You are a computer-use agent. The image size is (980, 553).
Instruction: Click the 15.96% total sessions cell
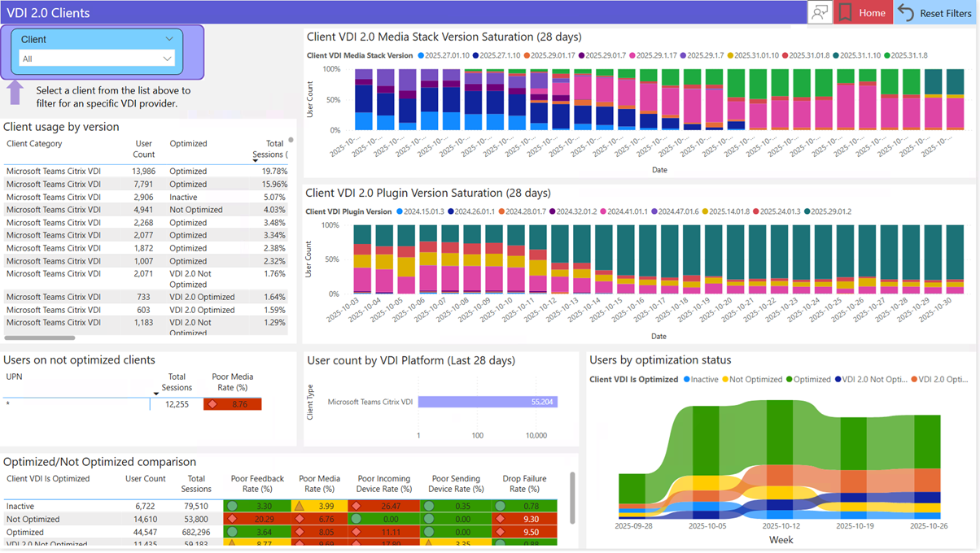coord(274,185)
